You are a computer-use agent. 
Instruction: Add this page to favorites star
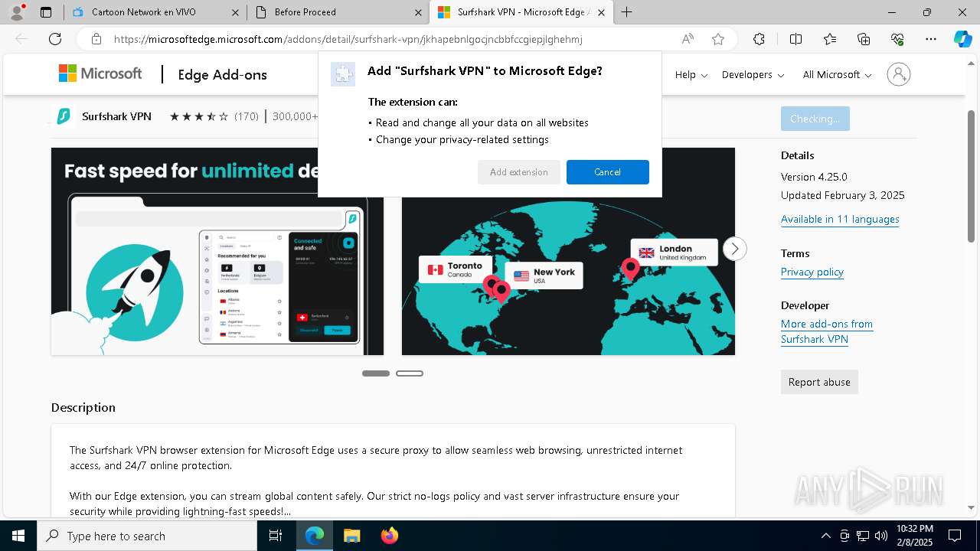[718, 39]
